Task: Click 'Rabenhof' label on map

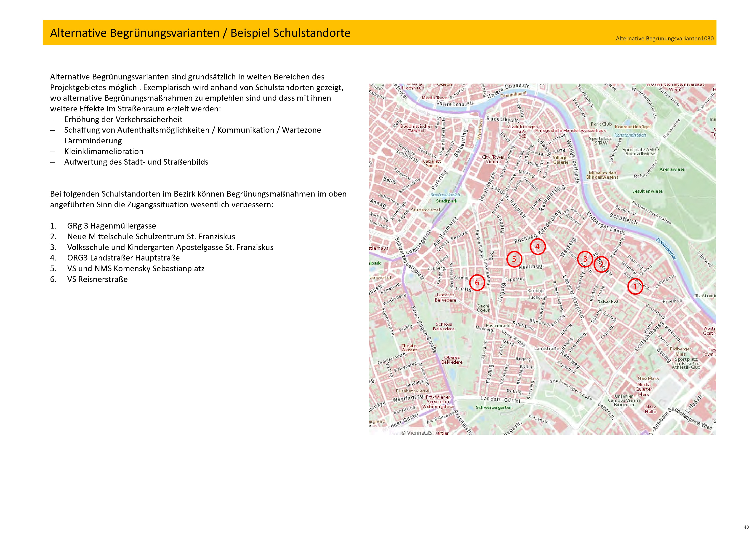Action: (607, 302)
